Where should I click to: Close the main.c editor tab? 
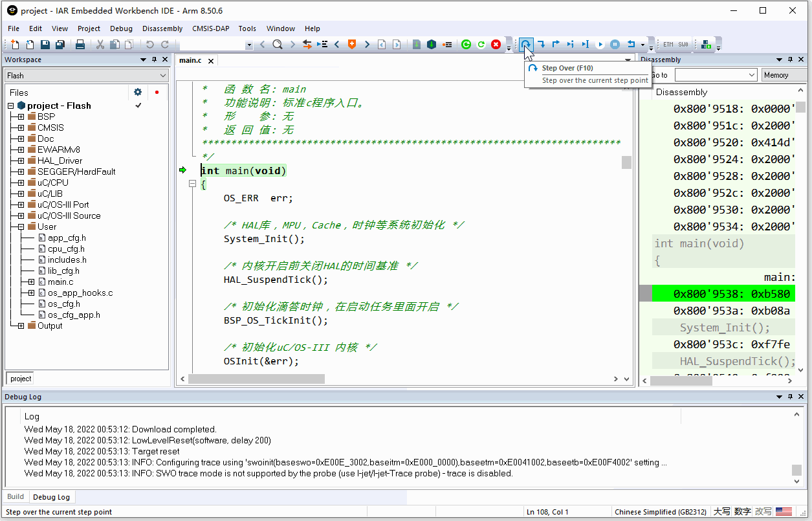pyautogui.click(x=210, y=60)
